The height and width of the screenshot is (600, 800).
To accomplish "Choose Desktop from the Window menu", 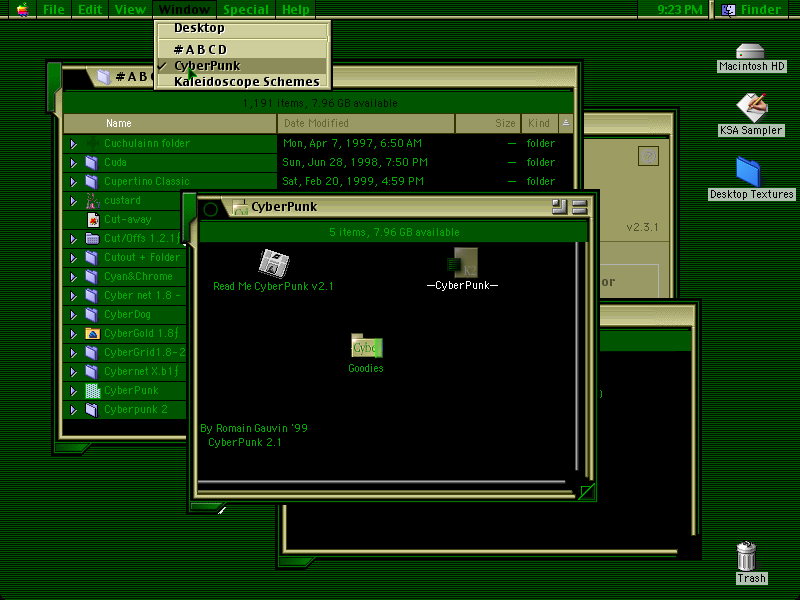I will (x=243, y=28).
